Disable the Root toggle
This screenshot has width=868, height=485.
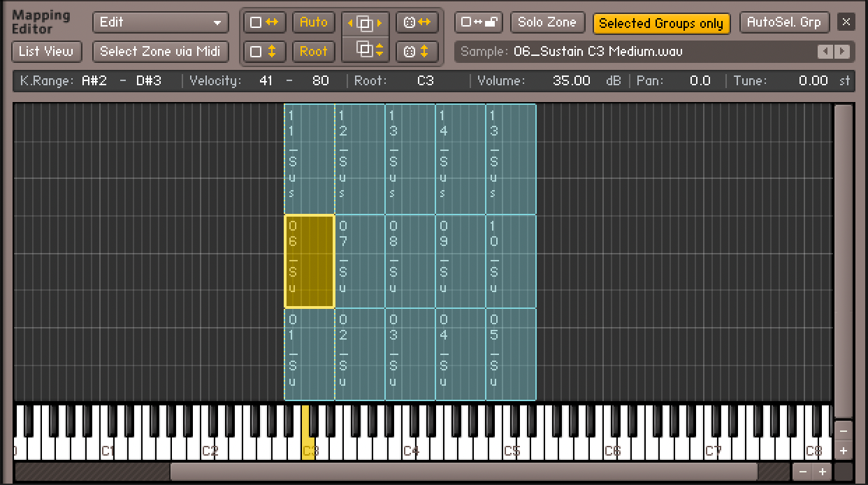(x=313, y=52)
